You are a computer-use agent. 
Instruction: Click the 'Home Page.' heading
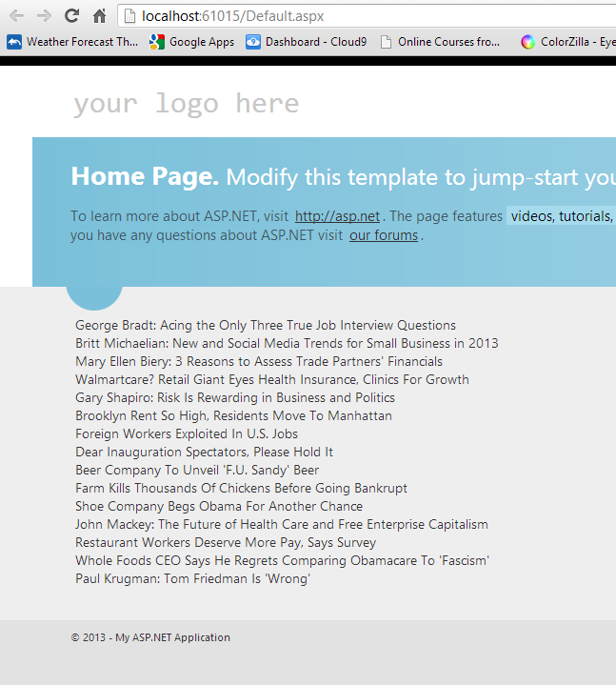click(145, 176)
